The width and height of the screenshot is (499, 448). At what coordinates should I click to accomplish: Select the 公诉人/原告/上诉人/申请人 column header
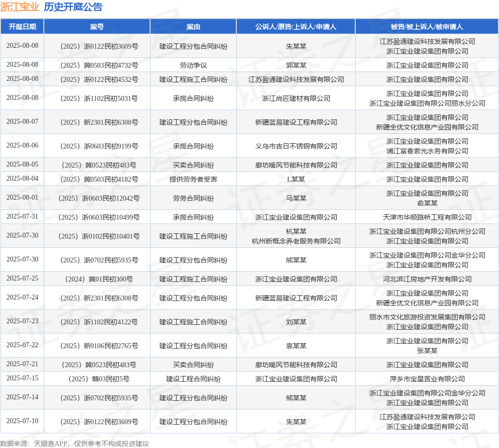tap(296, 27)
